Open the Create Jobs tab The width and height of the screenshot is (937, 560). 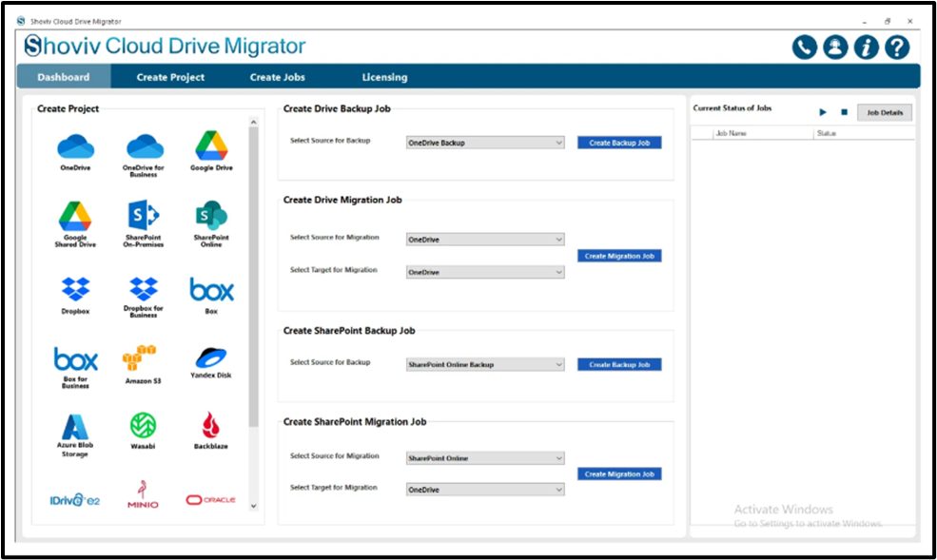point(277,77)
